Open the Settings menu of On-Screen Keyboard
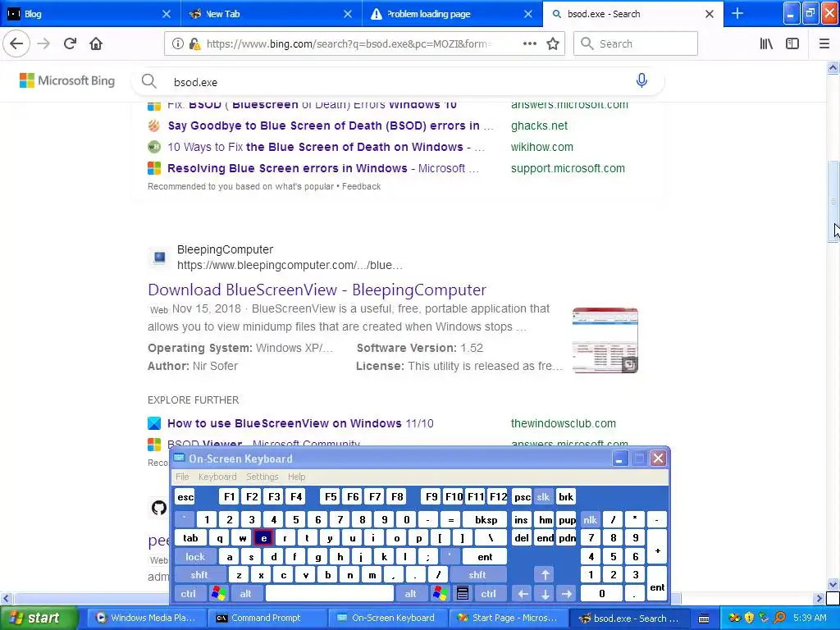This screenshot has width=840, height=630. click(x=262, y=477)
